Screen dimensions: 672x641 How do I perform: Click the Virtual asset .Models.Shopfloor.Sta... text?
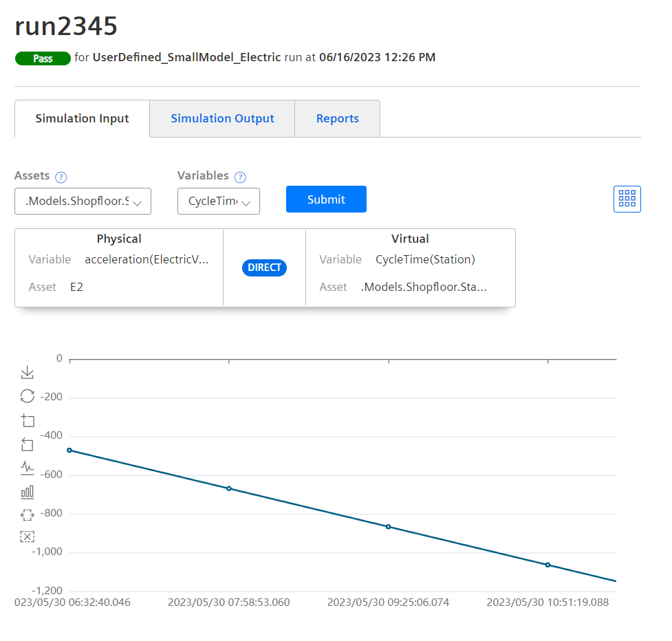424,287
